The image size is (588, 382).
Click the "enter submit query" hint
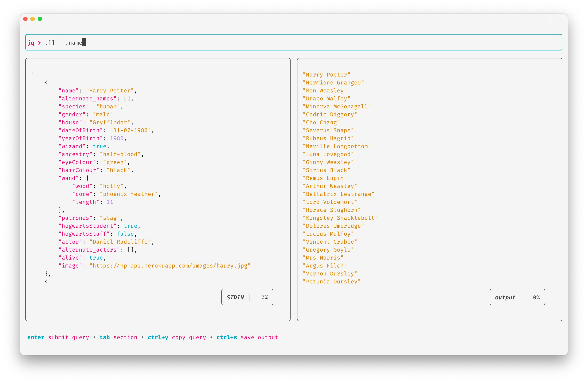click(x=58, y=337)
